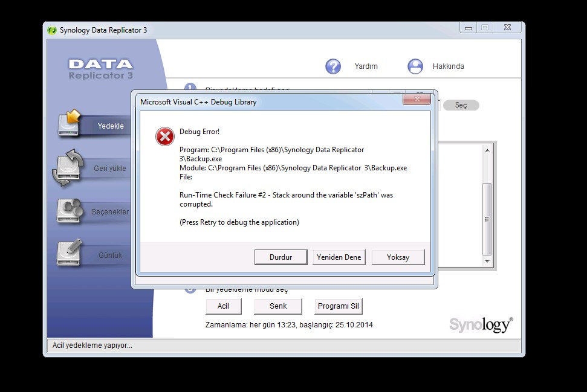Click the Synology logo

click(481, 324)
